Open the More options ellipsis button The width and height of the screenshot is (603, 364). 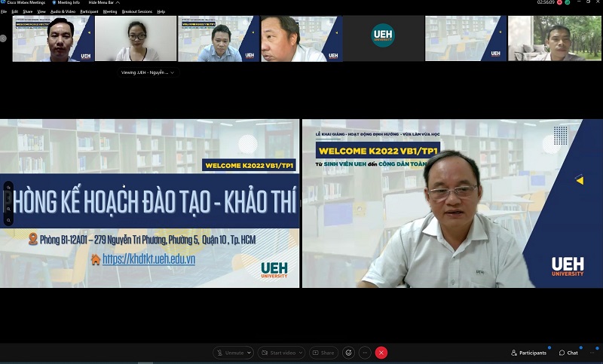(x=365, y=353)
